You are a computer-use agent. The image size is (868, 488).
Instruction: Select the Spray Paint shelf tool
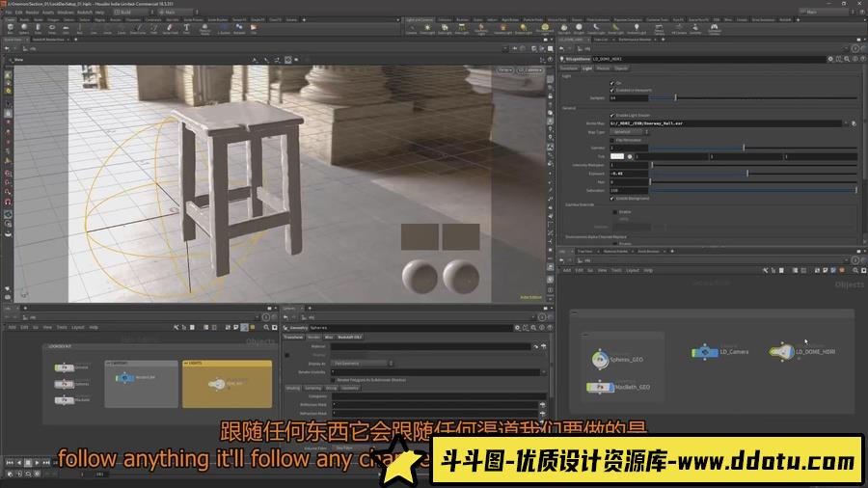[171, 27]
